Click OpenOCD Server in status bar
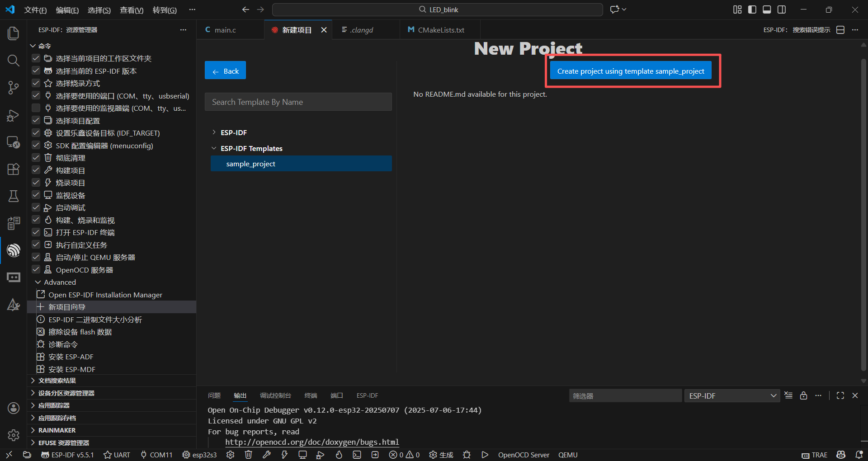The image size is (868, 461). 524,455
